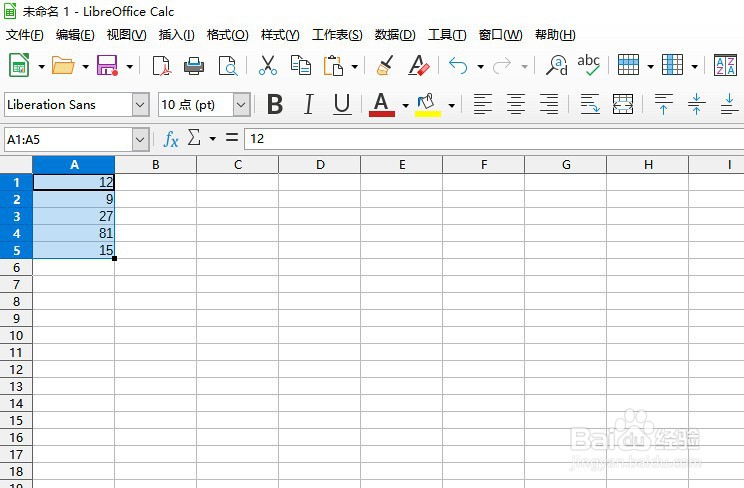744x488 pixels.
Task: Expand the new document type dropdown
Action: [x=41, y=66]
